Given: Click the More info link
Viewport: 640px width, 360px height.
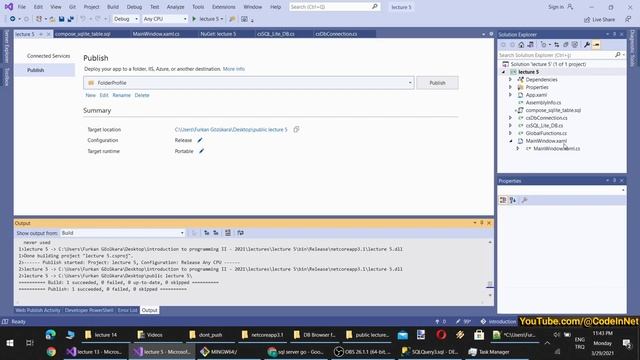Looking at the screenshot, I should pyautogui.click(x=233, y=69).
